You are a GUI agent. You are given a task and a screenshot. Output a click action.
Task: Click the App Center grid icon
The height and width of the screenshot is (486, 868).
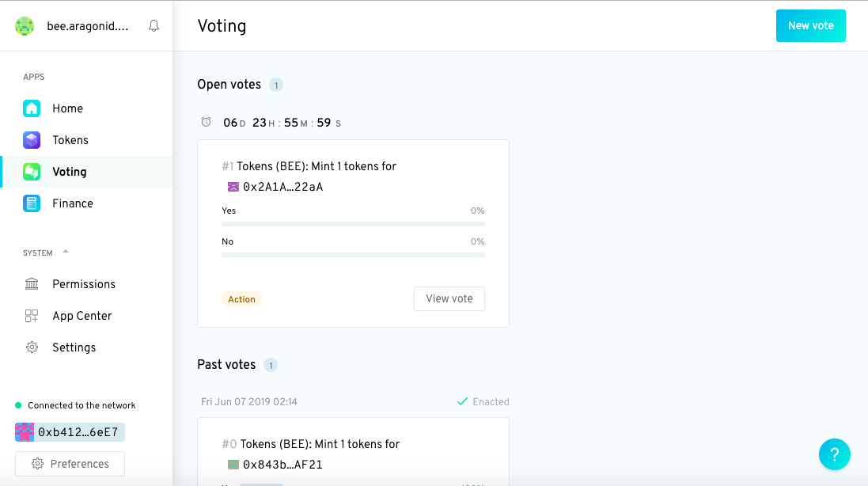click(32, 316)
